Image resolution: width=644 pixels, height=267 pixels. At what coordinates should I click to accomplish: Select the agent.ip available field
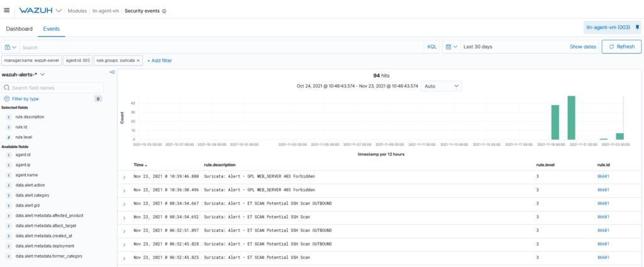(x=23, y=165)
